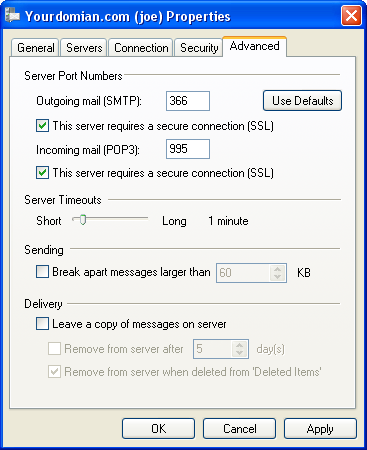Screen dimensions: 367x450
Task: Click the account icon in title bar
Action: (x=12, y=16)
